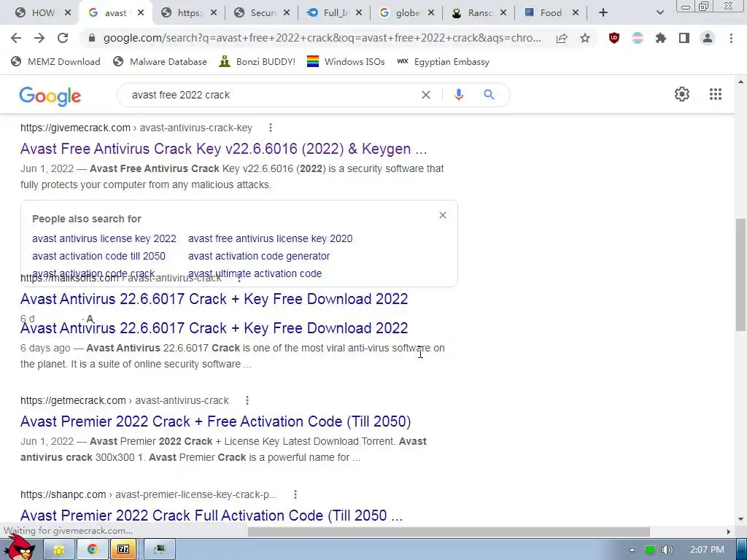
Task: Expand the tab search dropdown arrow
Action: pyautogui.click(x=659, y=13)
